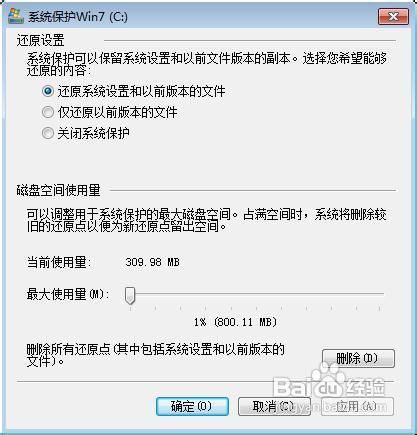Click the far right end of the max usage slider track
Screen dimensions: 417x435
point(382,294)
